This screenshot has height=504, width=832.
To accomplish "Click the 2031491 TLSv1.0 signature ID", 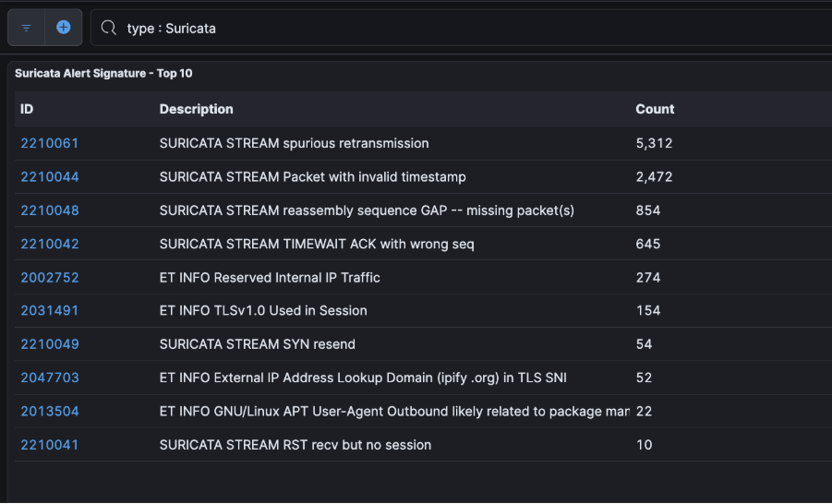I will pyautogui.click(x=50, y=310).
